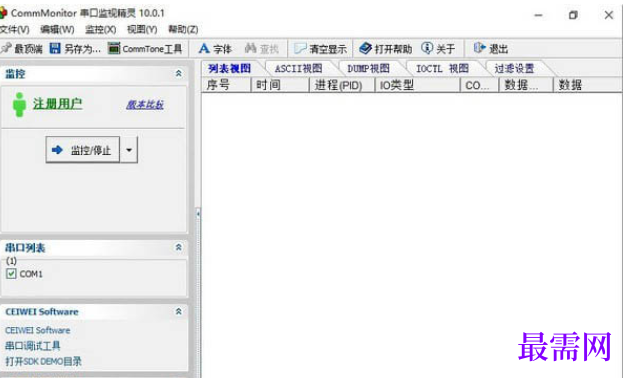Restore the CommMonitor window size

tap(573, 15)
